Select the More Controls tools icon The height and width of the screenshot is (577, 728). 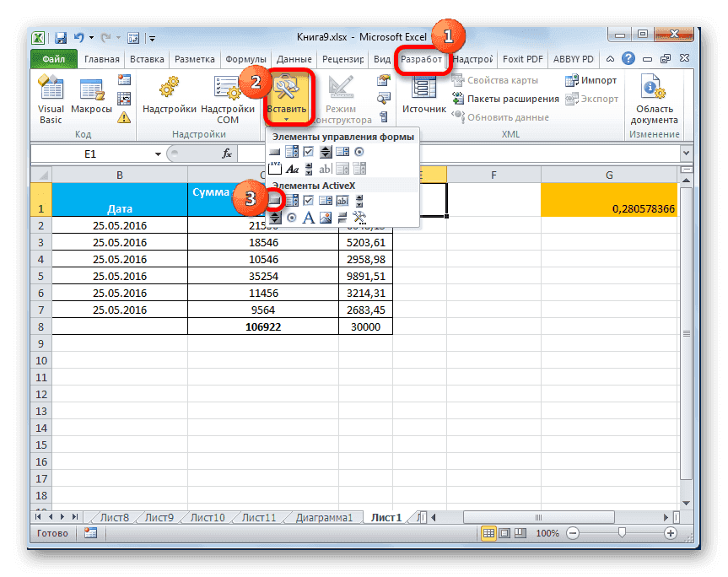click(x=358, y=218)
